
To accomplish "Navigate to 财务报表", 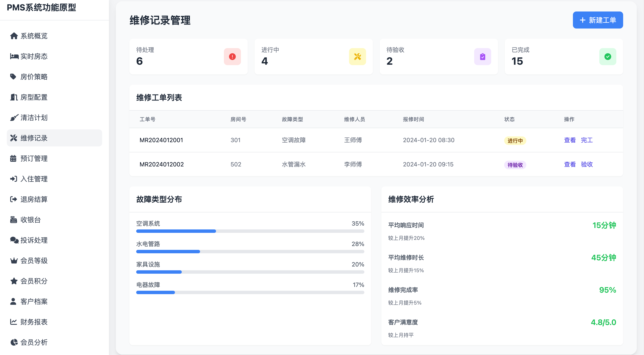I will (x=54, y=322).
